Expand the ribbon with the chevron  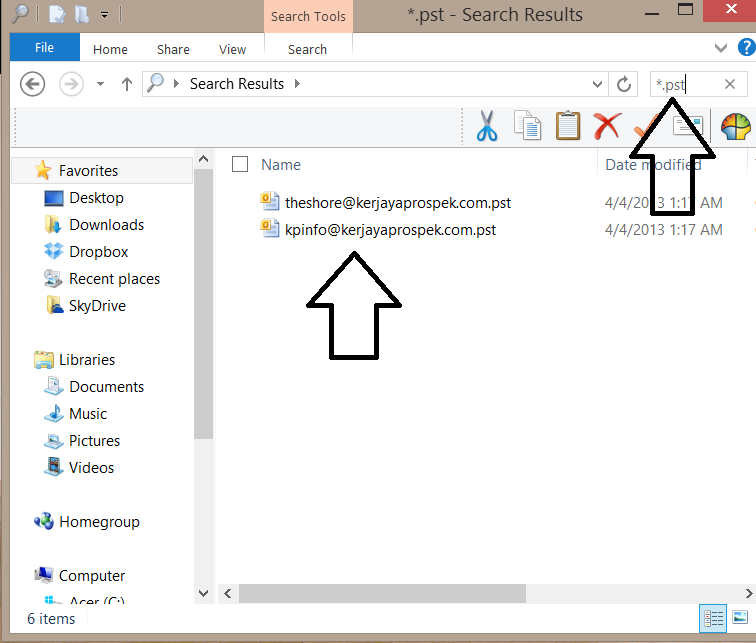click(720, 47)
